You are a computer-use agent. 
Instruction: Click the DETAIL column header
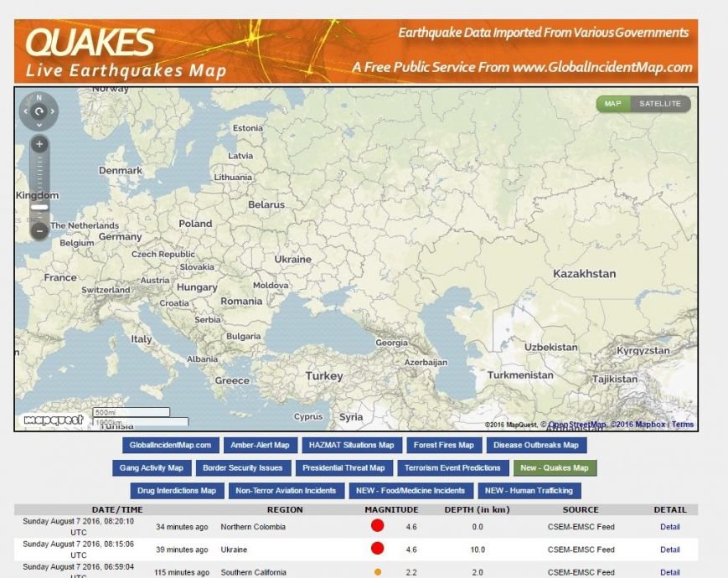[670, 510]
